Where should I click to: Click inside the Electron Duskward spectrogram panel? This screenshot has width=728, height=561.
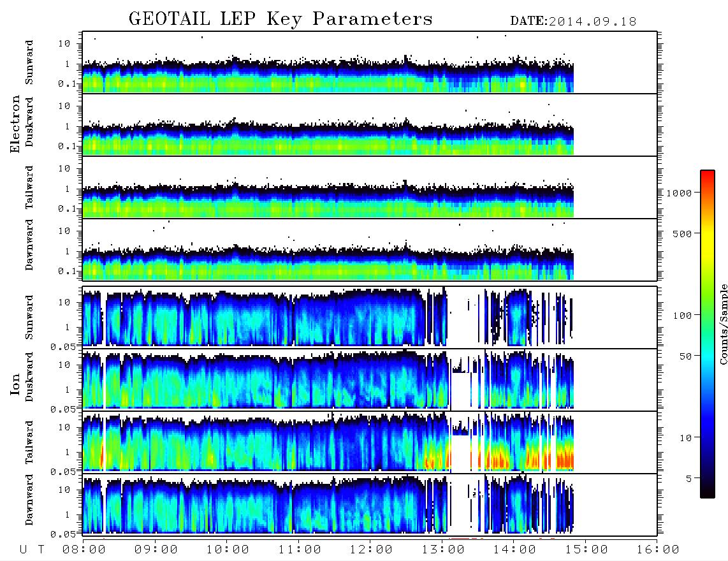coord(370,124)
